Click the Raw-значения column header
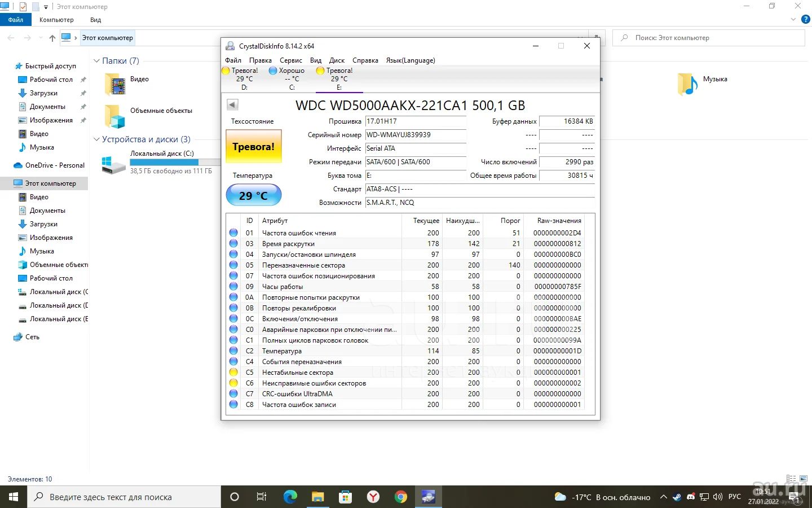This screenshot has height=508, width=812. click(x=554, y=221)
